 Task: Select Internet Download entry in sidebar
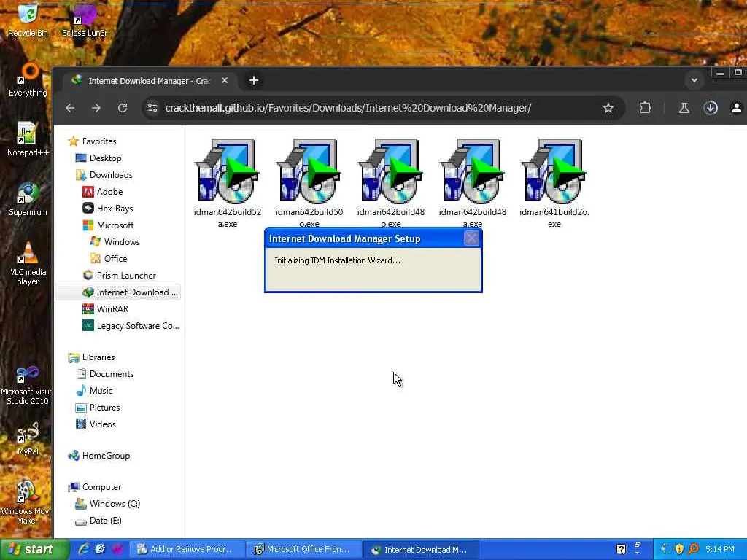click(118, 292)
